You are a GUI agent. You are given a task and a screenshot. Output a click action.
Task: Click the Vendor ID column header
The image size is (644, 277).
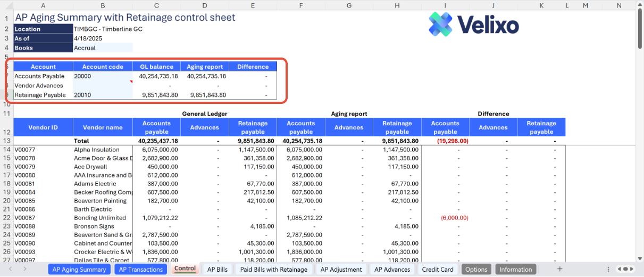coord(43,127)
